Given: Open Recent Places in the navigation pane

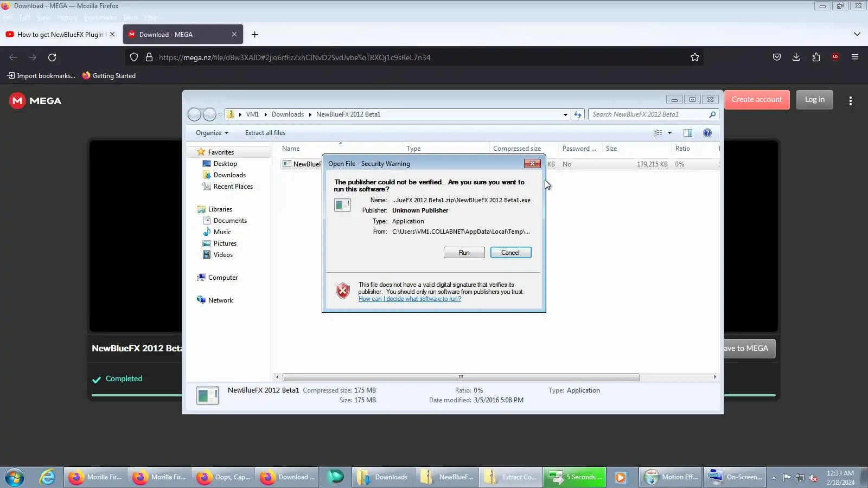Looking at the screenshot, I should point(233,187).
